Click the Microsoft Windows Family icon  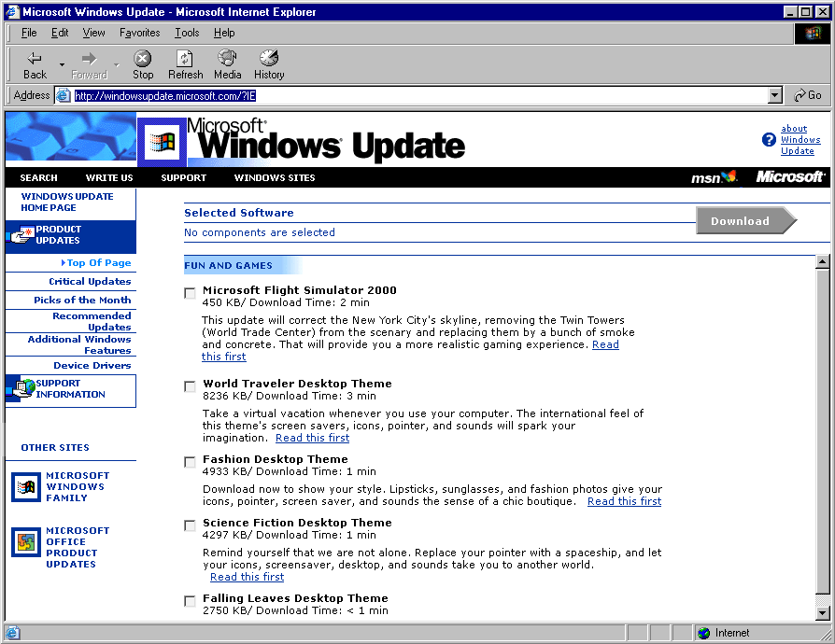click(25, 486)
